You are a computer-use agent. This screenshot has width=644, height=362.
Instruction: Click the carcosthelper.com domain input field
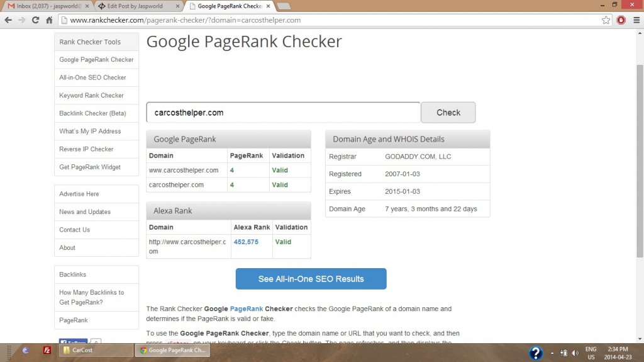pos(284,112)
